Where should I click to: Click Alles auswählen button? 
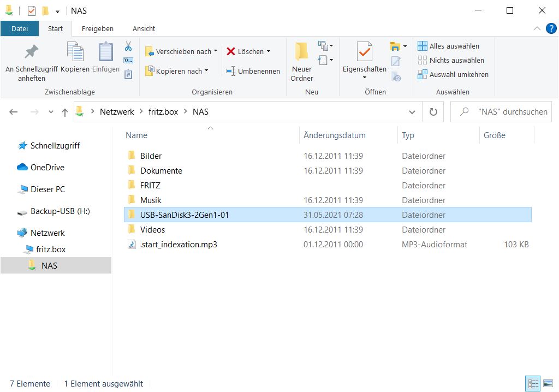[448, 46]
